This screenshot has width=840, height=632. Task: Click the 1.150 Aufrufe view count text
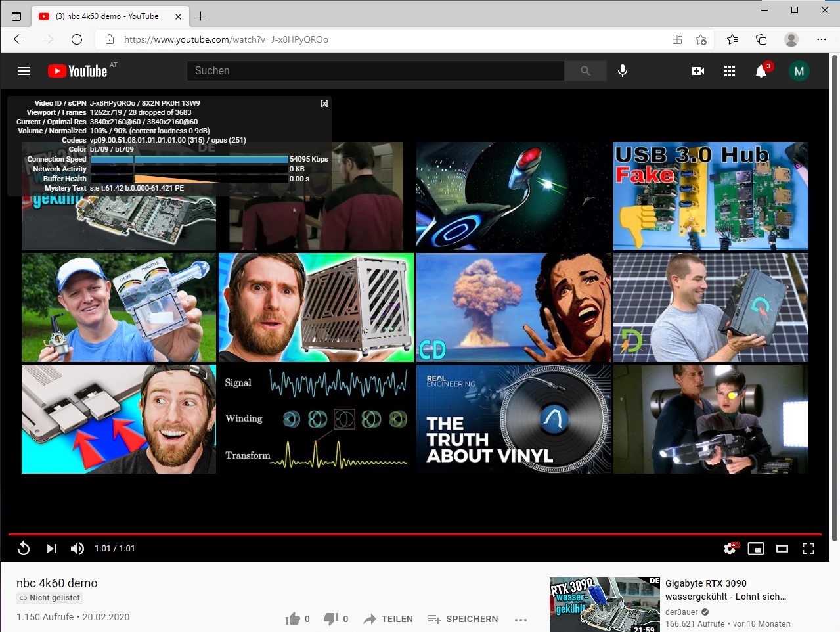tap(45, 617)
